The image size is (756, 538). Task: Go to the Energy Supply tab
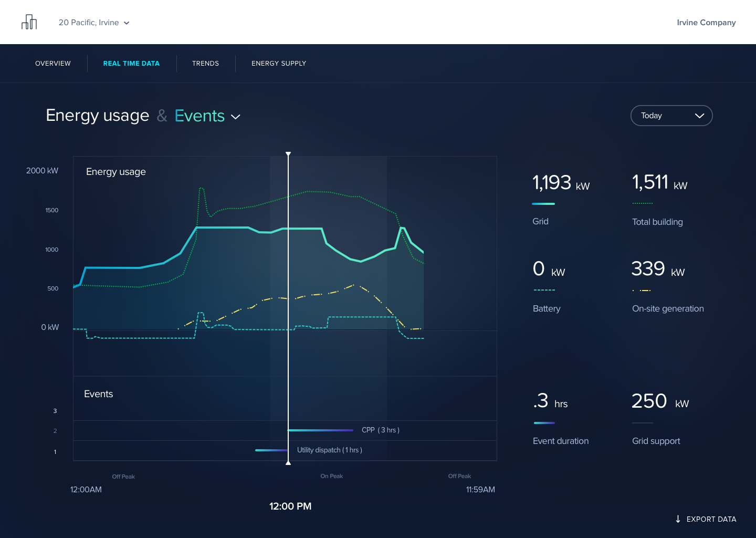coord(279,64)
